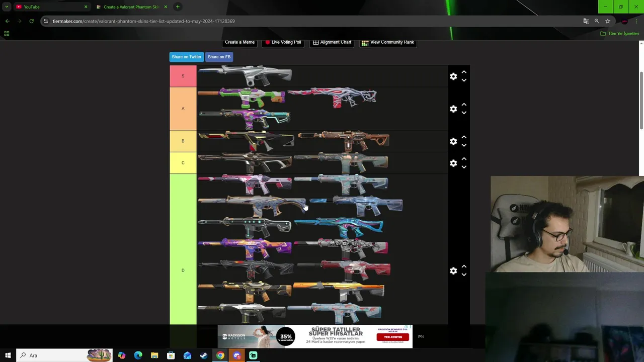Move D tier row down with arrow

(464, 275)
